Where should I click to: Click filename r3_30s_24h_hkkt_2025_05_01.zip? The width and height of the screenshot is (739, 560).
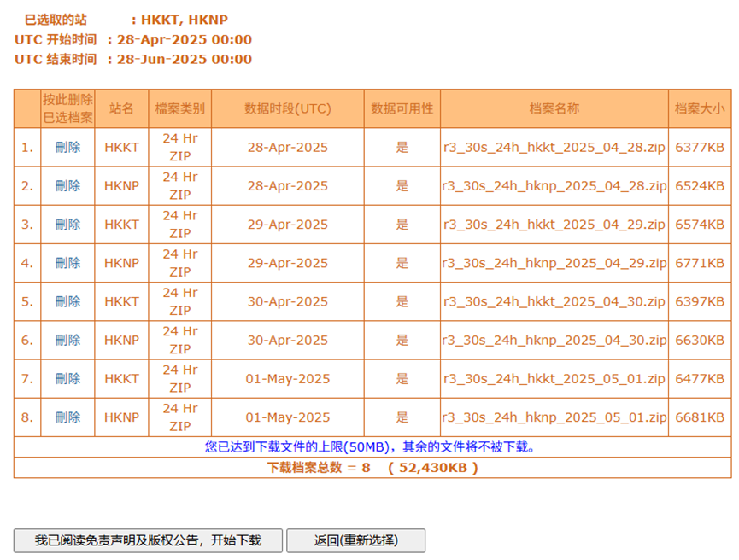pos(554,378)
